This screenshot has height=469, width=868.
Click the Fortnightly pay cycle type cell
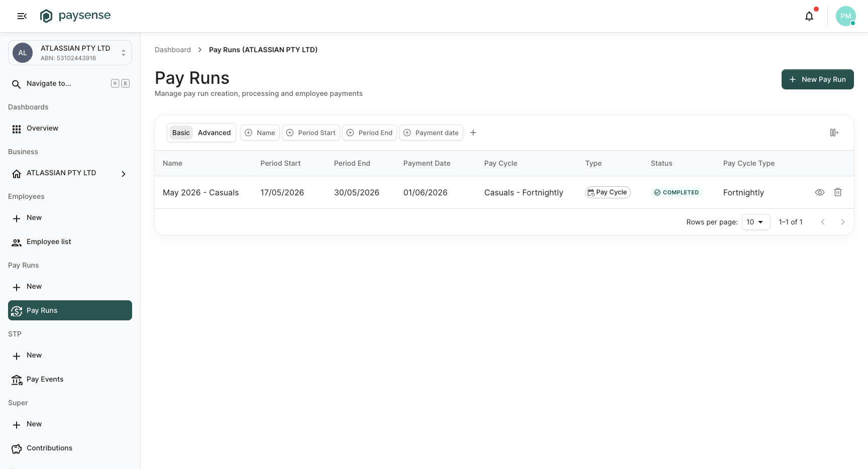(x=743, y=192)
